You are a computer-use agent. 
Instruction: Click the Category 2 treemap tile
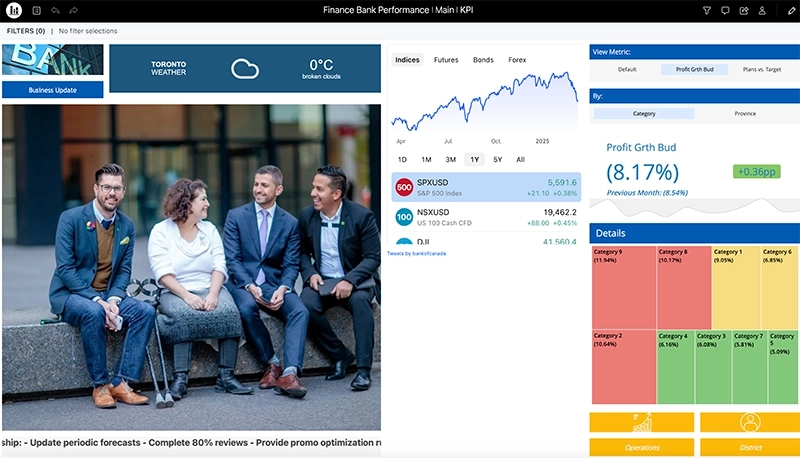pyautogui.click(x=624, y=367)
